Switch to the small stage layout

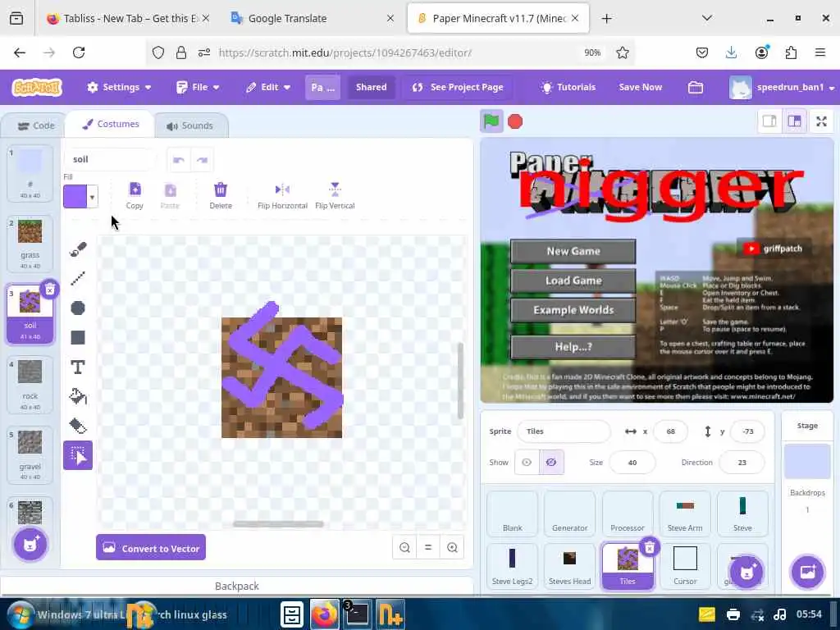click(769, 121)
